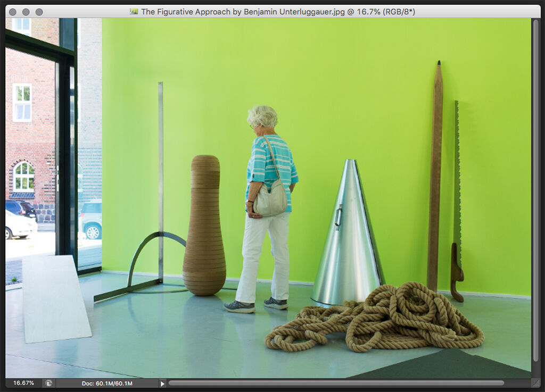This screenshot has width=545, height=392.
Task: Open the status bar options arrow menu
Action: point(162,383)
